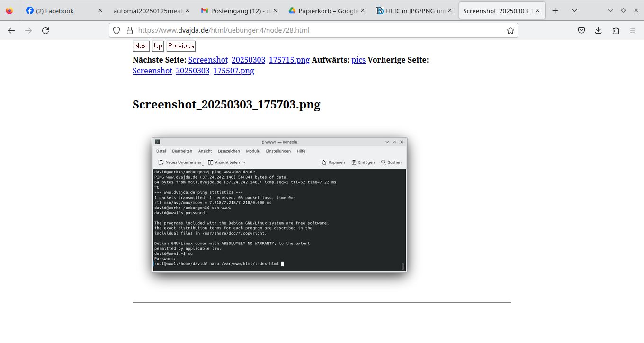Open the Screenshot_20250303_175507.png link
Image resolution: width=644 pixels, height=343 pixels.
click(193, 71)
